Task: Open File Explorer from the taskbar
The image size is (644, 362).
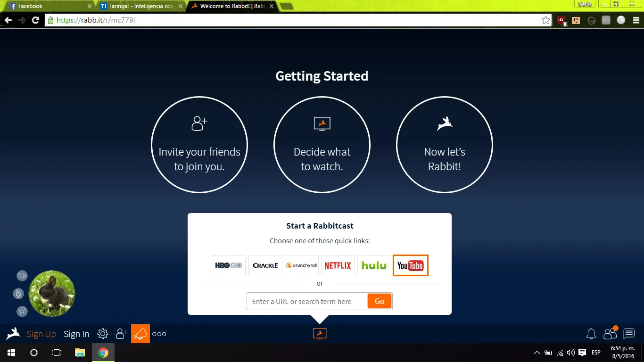Action: tap(80, 353)
